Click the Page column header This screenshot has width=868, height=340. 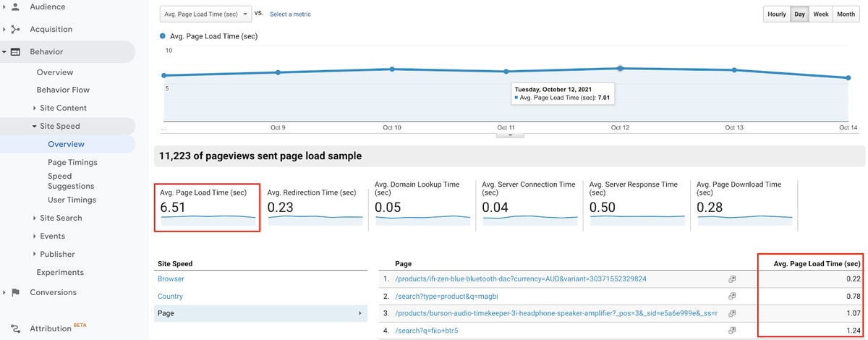click(x=404, y=263)
